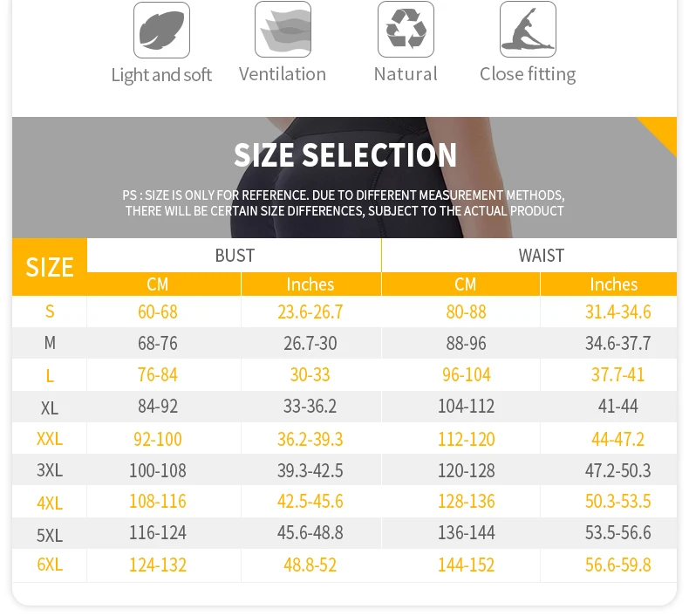Select the XXL size row label
This screenshot has width=689, height=616.
tap(50, 438)
